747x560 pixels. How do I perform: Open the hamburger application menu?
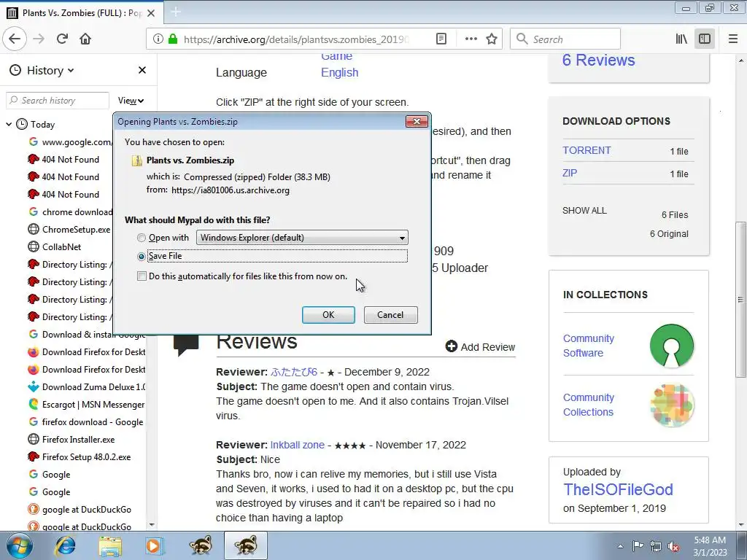click(733, 39)
